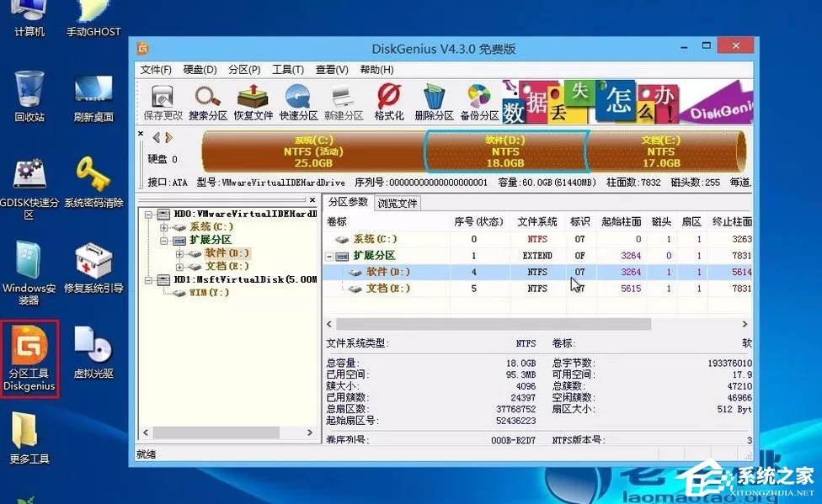822x504 pixels.
Task: Click the 刷新桌面 desktop icon
Action: click(93, 98)
